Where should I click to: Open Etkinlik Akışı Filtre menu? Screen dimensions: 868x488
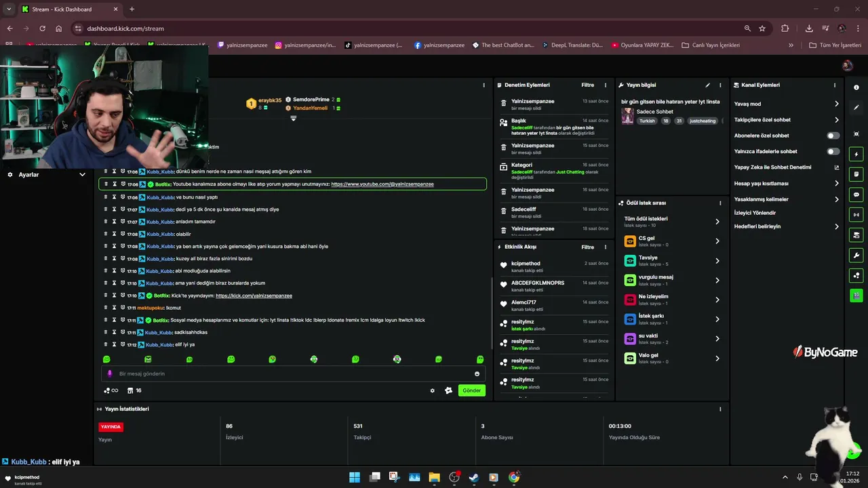(x=587, y=247)
